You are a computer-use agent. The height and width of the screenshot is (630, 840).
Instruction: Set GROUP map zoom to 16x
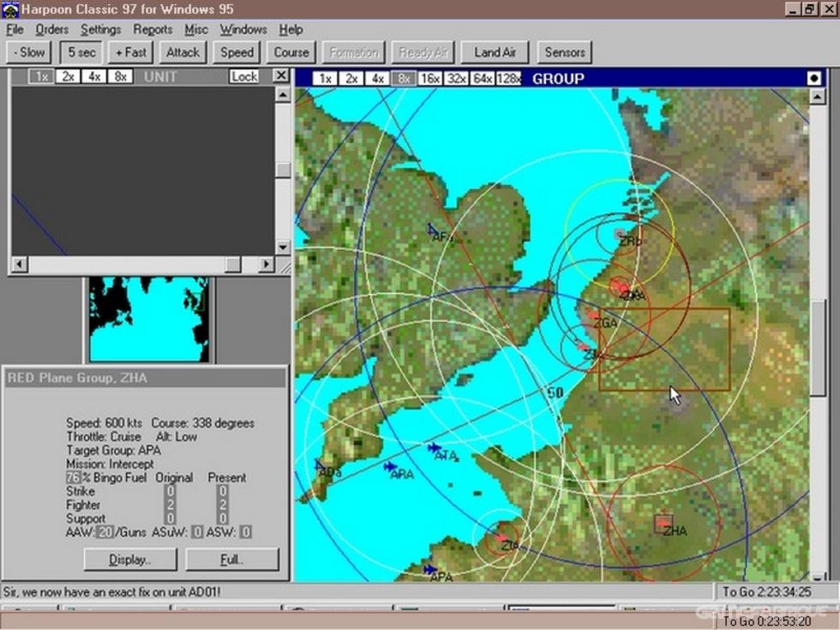pos(429,79)
